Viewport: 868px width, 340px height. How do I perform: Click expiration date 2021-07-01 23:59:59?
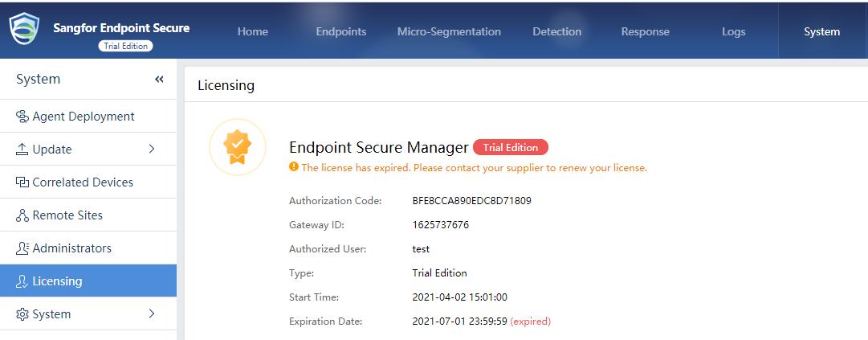click(x=460, y=322)
